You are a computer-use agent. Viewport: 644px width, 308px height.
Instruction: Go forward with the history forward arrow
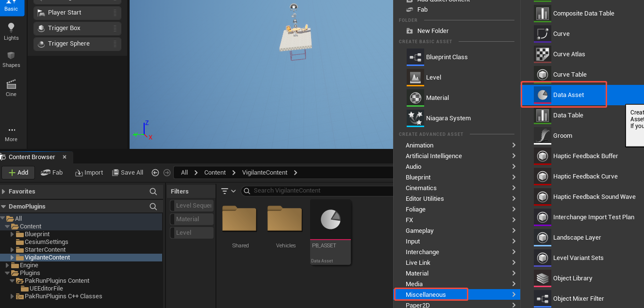[x=167, y=173]
